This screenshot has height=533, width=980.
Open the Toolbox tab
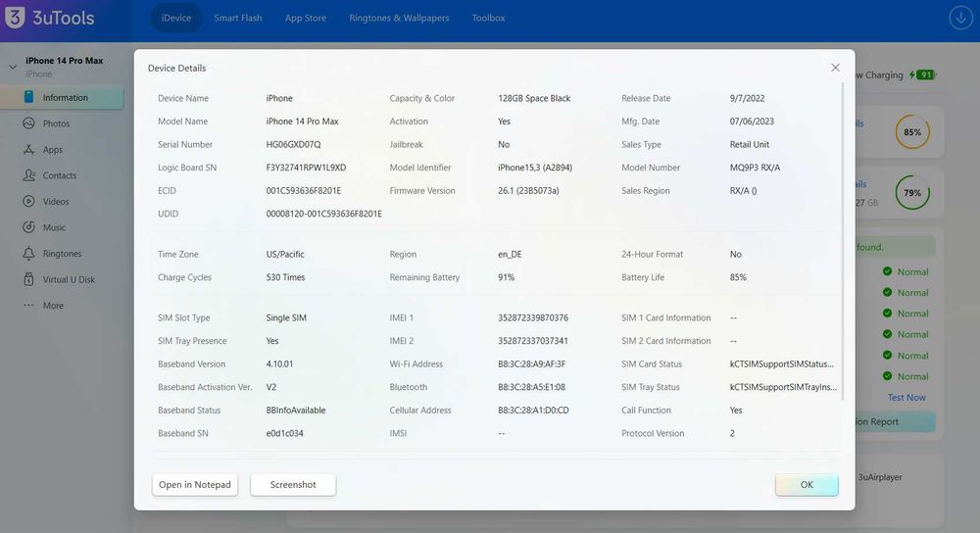(488, 18)
